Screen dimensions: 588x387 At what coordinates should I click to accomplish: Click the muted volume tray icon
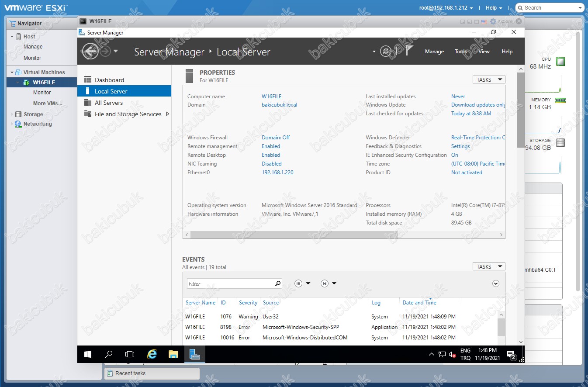(453, 355)
